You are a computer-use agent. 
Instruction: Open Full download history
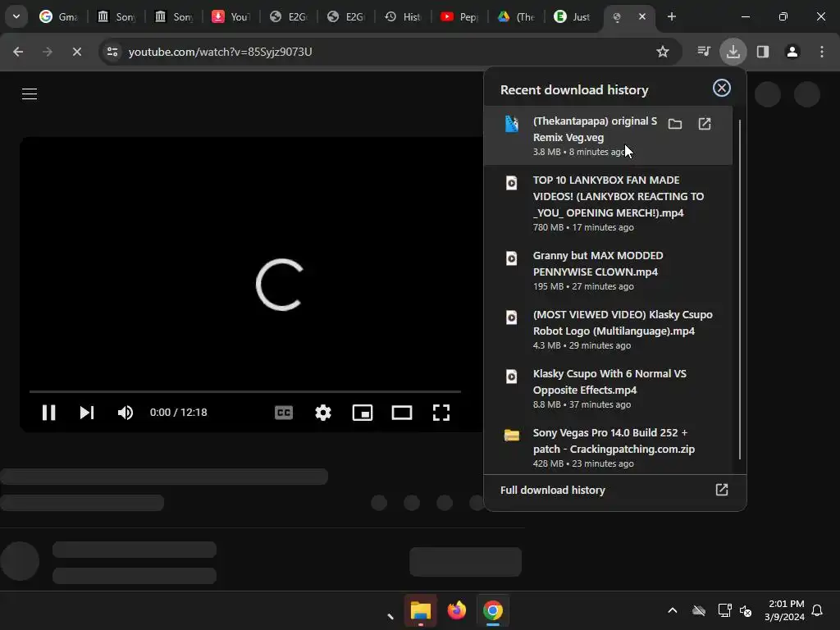pos(614,491)
